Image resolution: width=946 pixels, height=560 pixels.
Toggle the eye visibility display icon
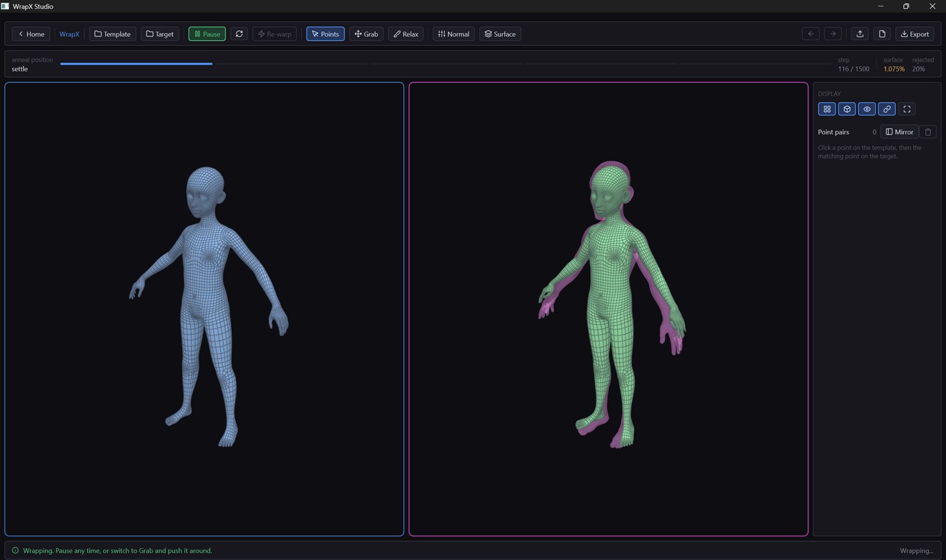click(867, 109)
